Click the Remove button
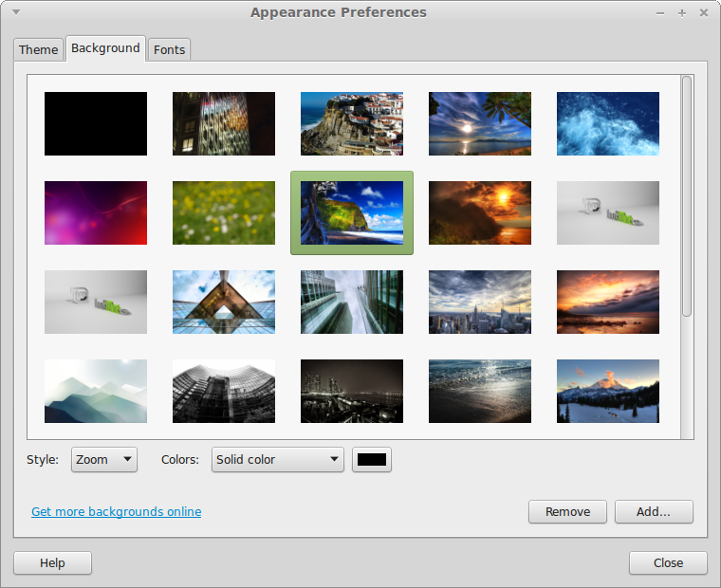This screenshot has height=588, width=721. pos(567,512)
